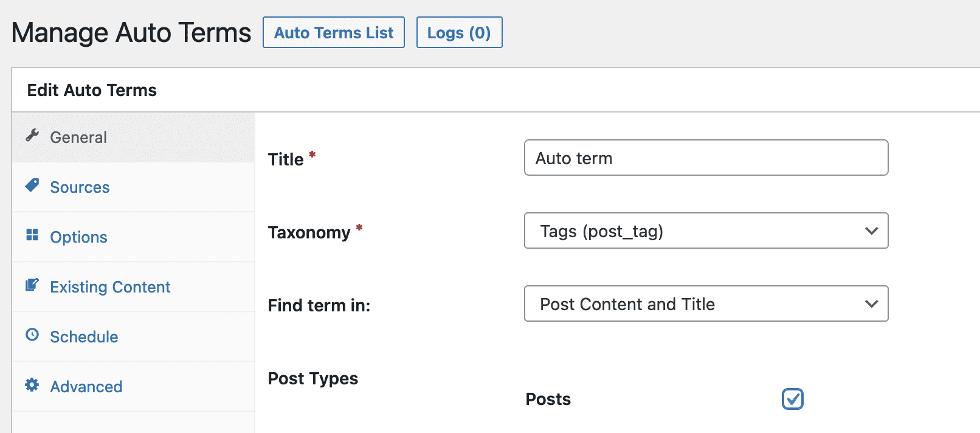980x433 pixels.
Task: Click the grid icon beside Options
Action: coord(32,235)
